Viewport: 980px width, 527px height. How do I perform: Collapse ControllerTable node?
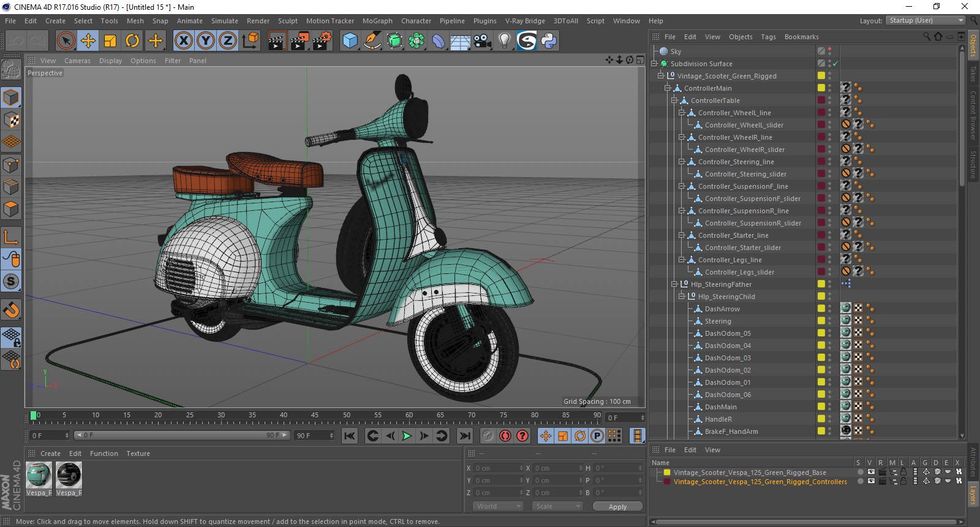tap(674, 100)
